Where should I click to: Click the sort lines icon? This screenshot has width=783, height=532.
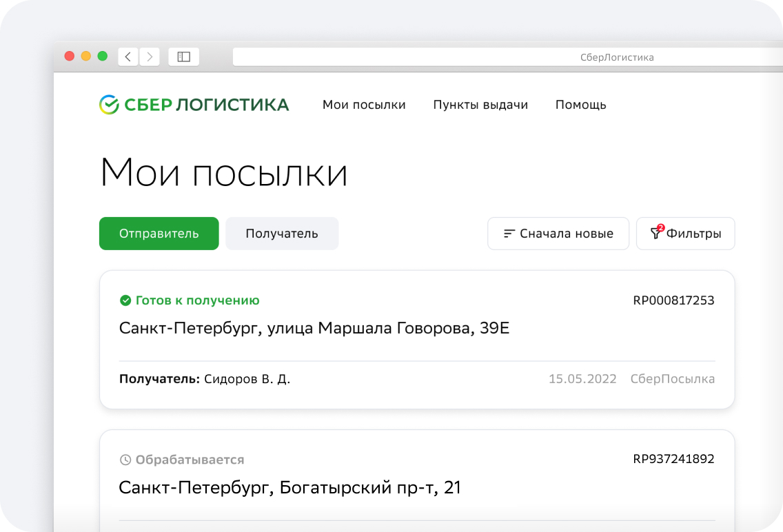click(x=509, y=234)
